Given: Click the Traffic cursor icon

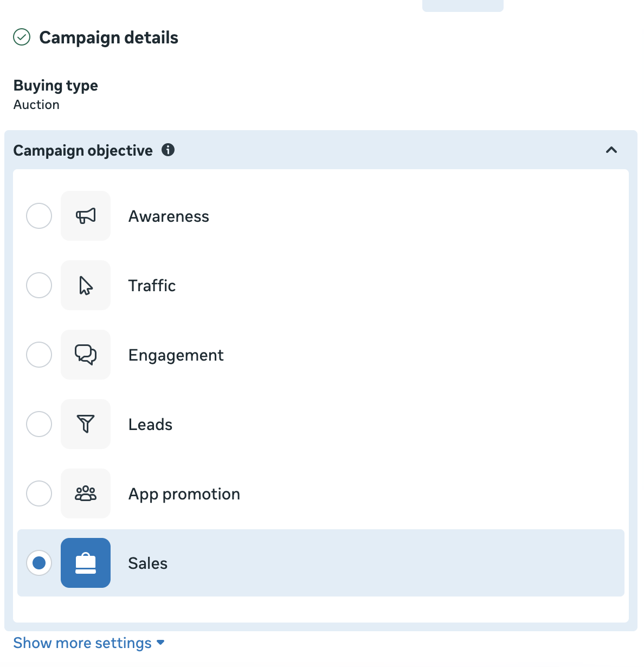Looking at the screenshot, I should [x=85, y=285].
